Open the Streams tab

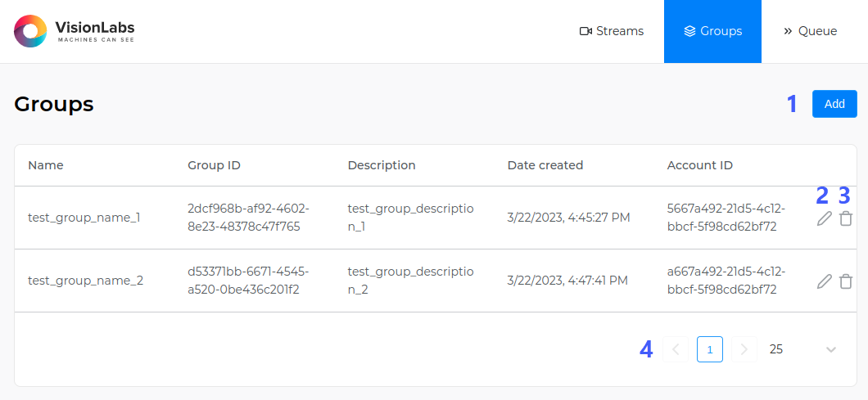pyautogui.click(x=612, y=31)
